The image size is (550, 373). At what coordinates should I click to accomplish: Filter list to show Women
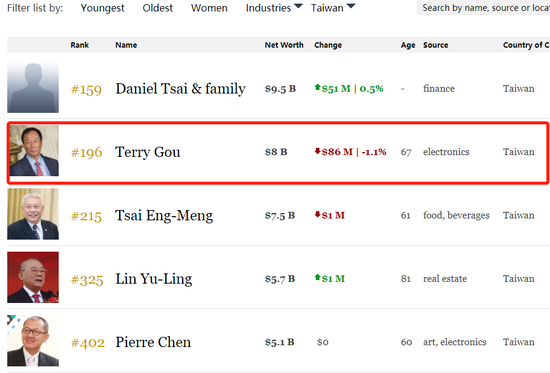pyautogui.click(x=209, y=8)
